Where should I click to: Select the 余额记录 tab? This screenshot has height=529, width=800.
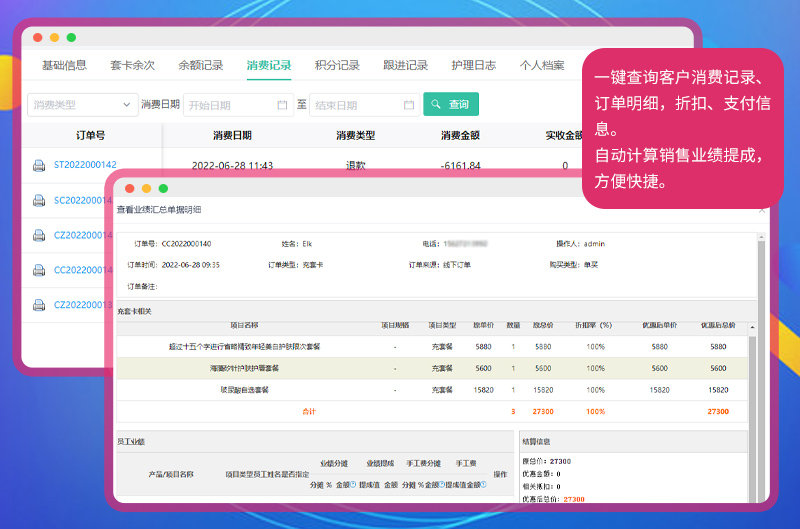point(200,66)
